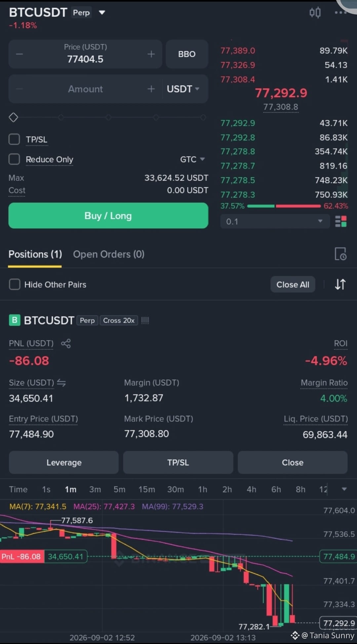357x644 pixels.
Task: Tap the Size unit swap arrows icon
Action: pyautogui.click(x=61, y=383)
